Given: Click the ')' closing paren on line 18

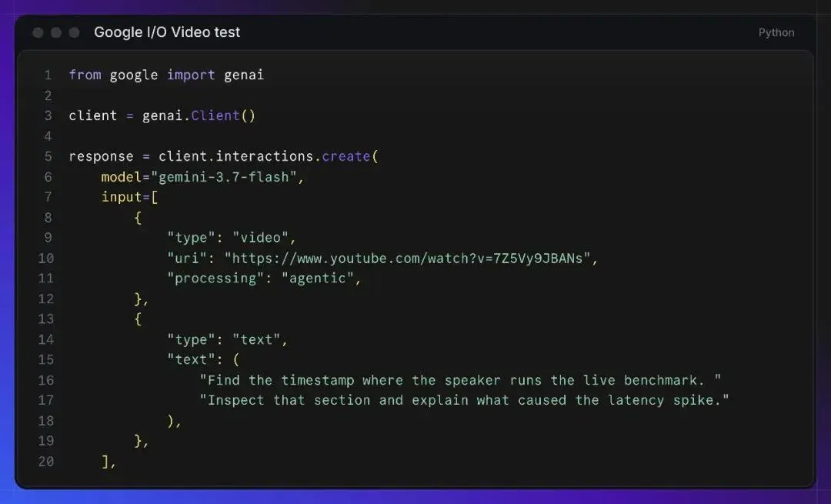Looking at the screenshot, I should [x=171, y=421].
